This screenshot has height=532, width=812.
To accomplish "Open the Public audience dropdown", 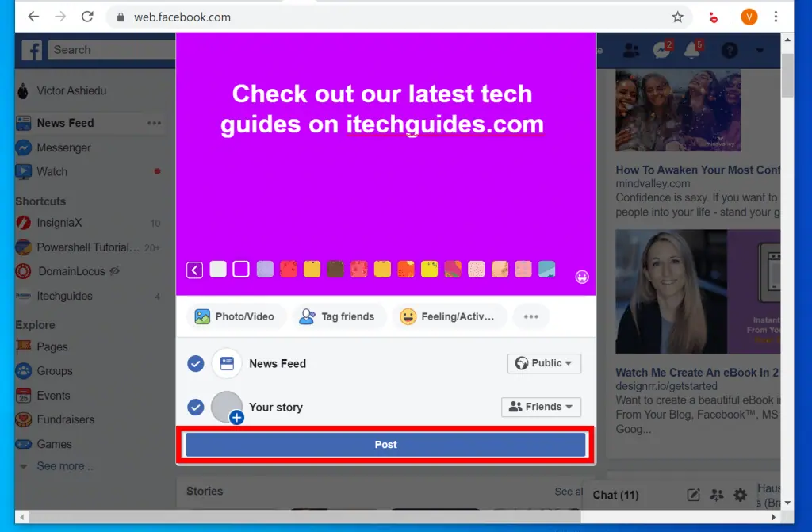I will [x=544, y=363].
